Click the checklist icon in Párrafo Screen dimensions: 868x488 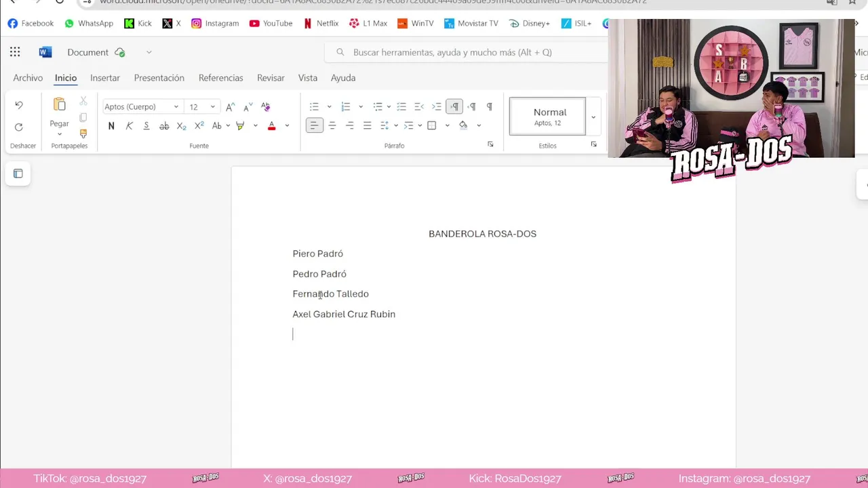pyautogui.click(x=401, y=106)
